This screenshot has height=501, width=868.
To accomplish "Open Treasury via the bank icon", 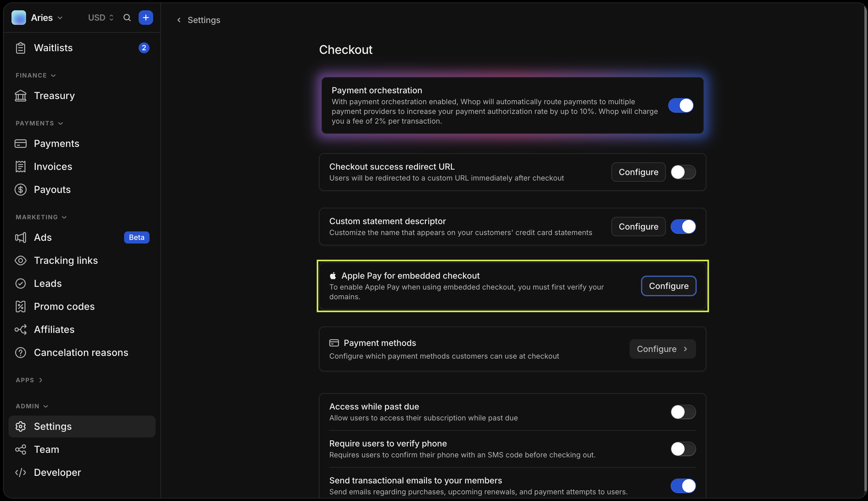I will 21,95.
